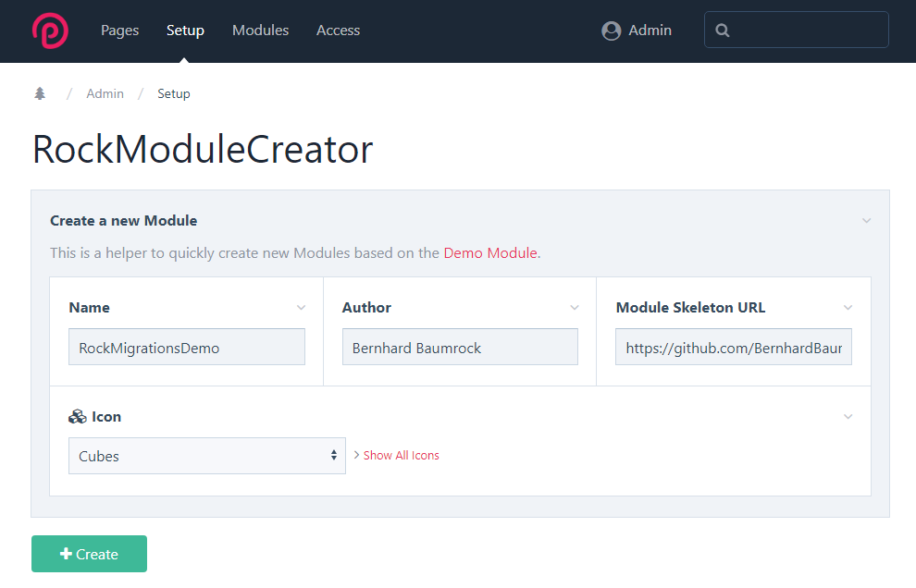916x588 pixels.
Task: Click the ProcessWire logo icon
Action: tap(50, 31)
